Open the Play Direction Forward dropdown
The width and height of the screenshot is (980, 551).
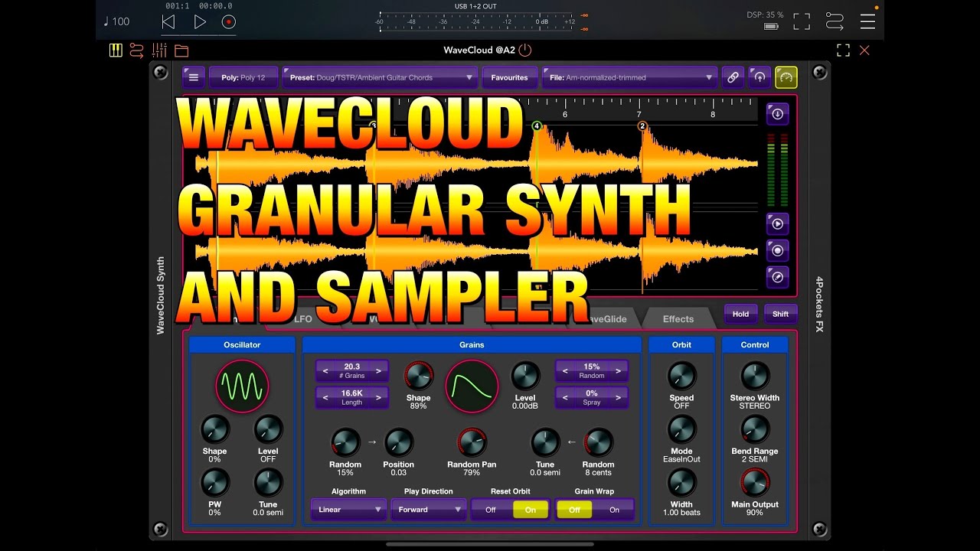[429, 510]
